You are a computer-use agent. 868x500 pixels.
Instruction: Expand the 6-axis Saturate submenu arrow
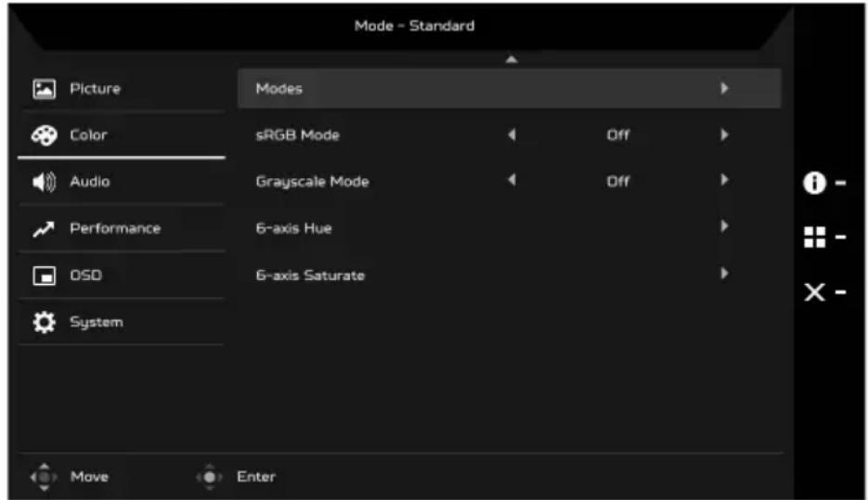point(725,274)
